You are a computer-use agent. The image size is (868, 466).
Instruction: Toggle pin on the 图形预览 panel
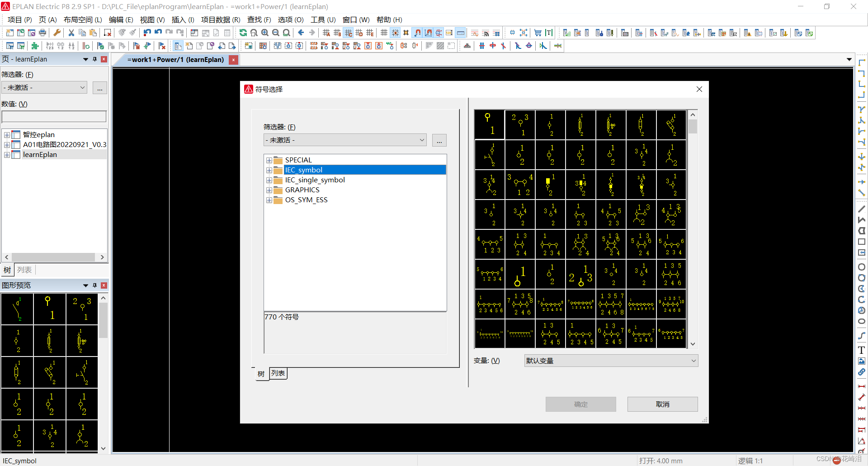click(94, 285)
